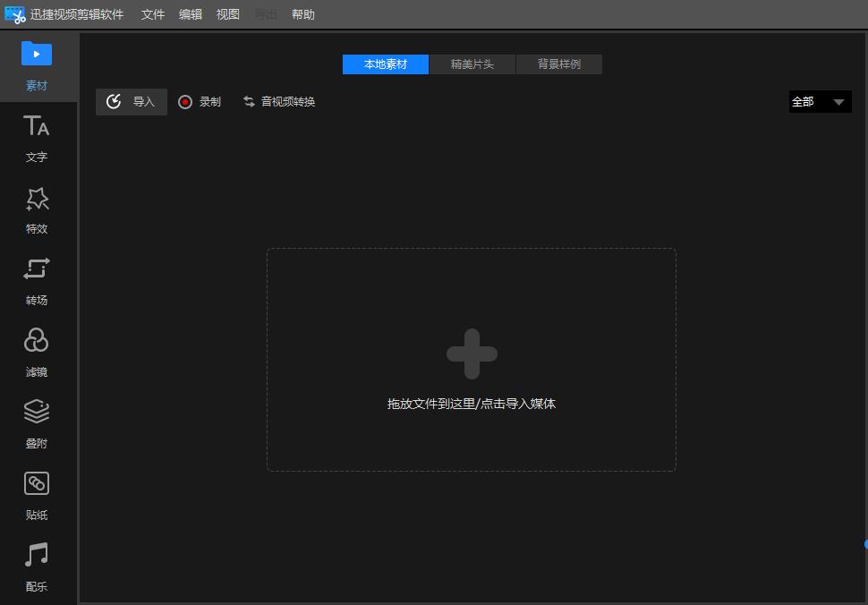This screenshot has height=605, width=868.
Task: Open the 特效 effects panel icon
Action: pos(37,199)
